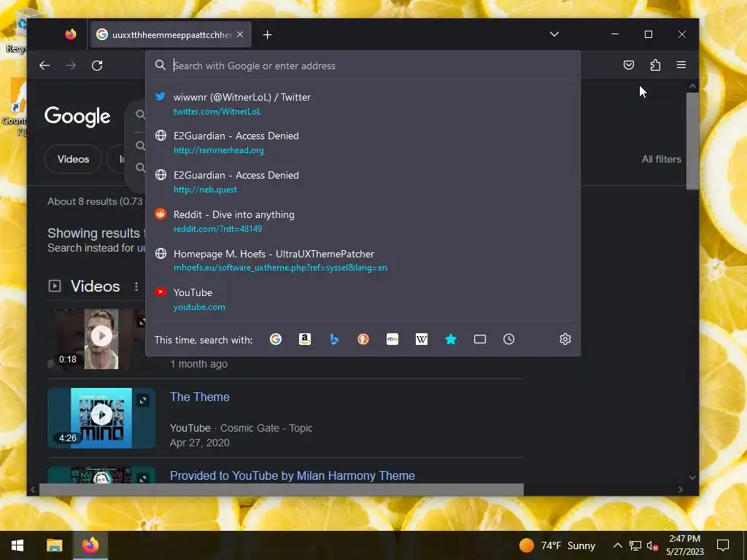This screenshot has width=747, height=560.
Task: Click the scroll right arrow at bottom
Action: pyautogui.click(x=681, y=489)
